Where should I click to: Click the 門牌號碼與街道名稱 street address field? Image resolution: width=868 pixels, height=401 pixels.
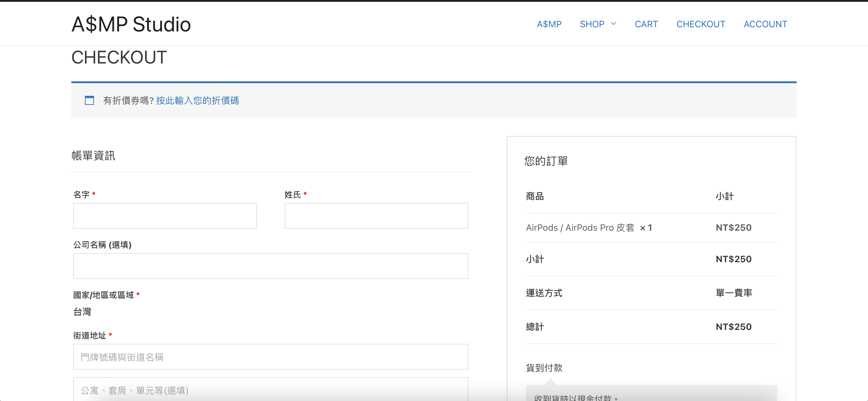(270, 357)
